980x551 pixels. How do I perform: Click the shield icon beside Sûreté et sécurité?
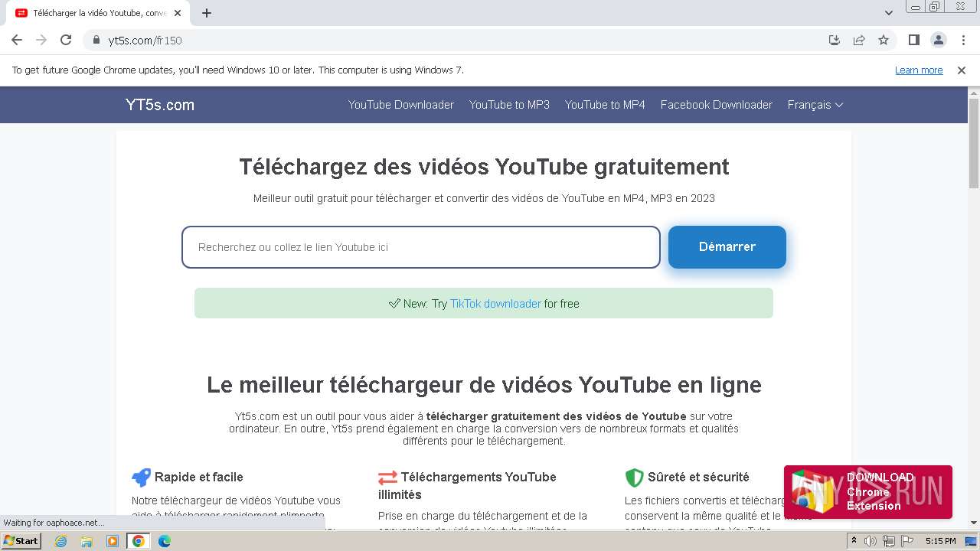634,478
